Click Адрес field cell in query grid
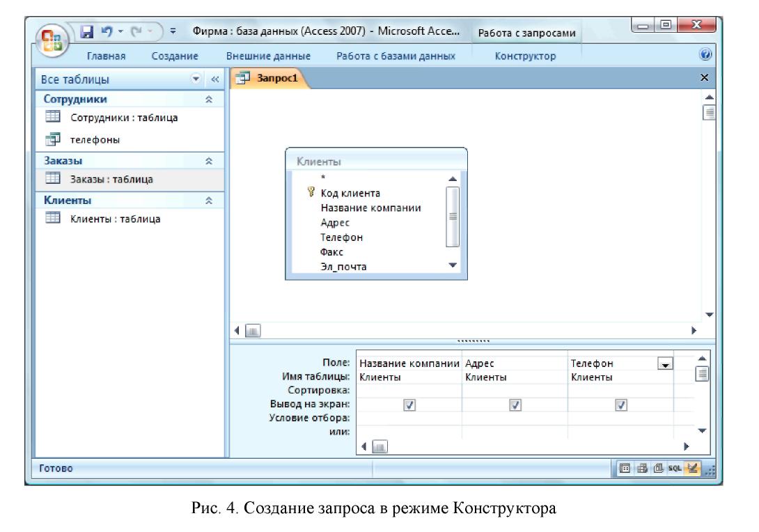This screenshot has height=532, width=759. point(515,363)
